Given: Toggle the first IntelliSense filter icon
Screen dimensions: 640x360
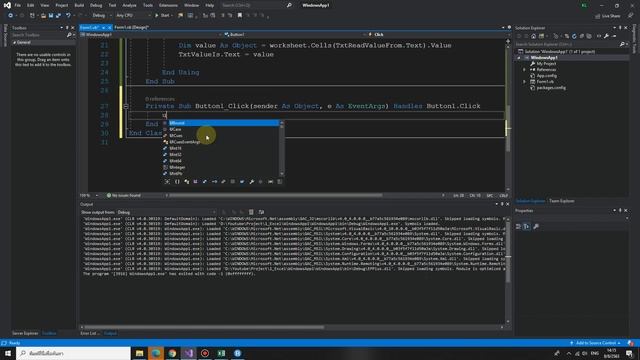Looking at the screenshot, I should (x=167, y=182).
